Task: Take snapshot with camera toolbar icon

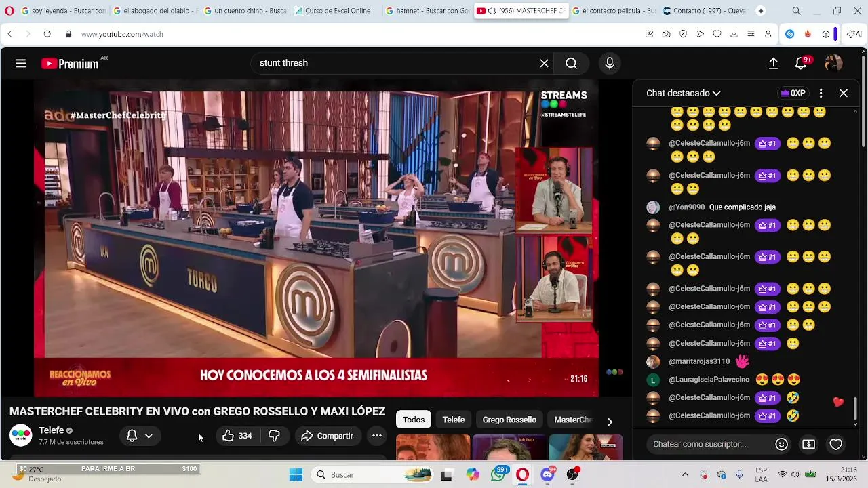Action: tap(666, 34)
